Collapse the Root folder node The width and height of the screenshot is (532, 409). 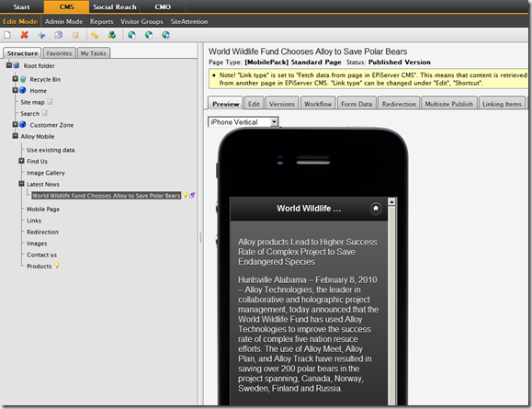tap(9, 65)
